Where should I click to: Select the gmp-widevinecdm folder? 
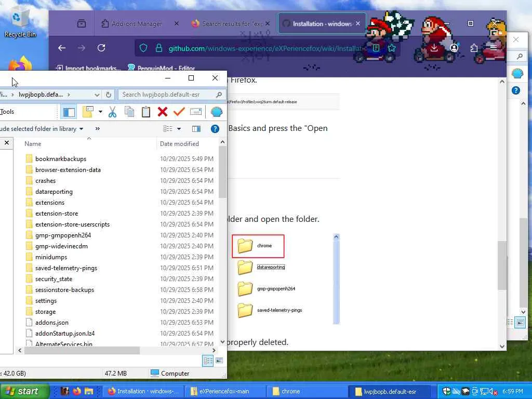pyautogui.click(x=61, y=246)
